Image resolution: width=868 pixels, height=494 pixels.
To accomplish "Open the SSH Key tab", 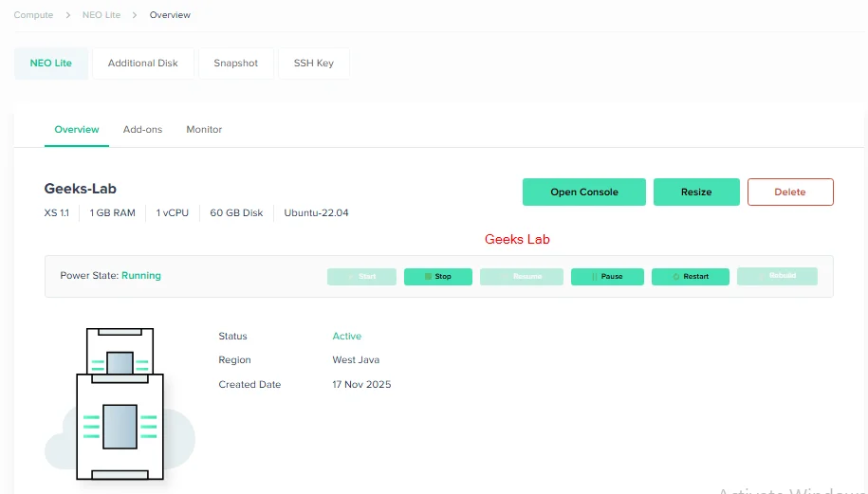I will point(314,64).
